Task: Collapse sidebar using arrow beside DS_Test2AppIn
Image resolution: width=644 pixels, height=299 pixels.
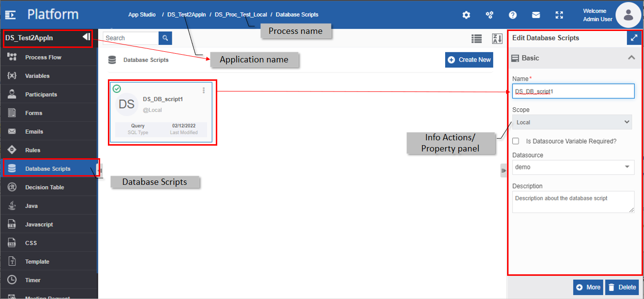Action: [86, 37]
